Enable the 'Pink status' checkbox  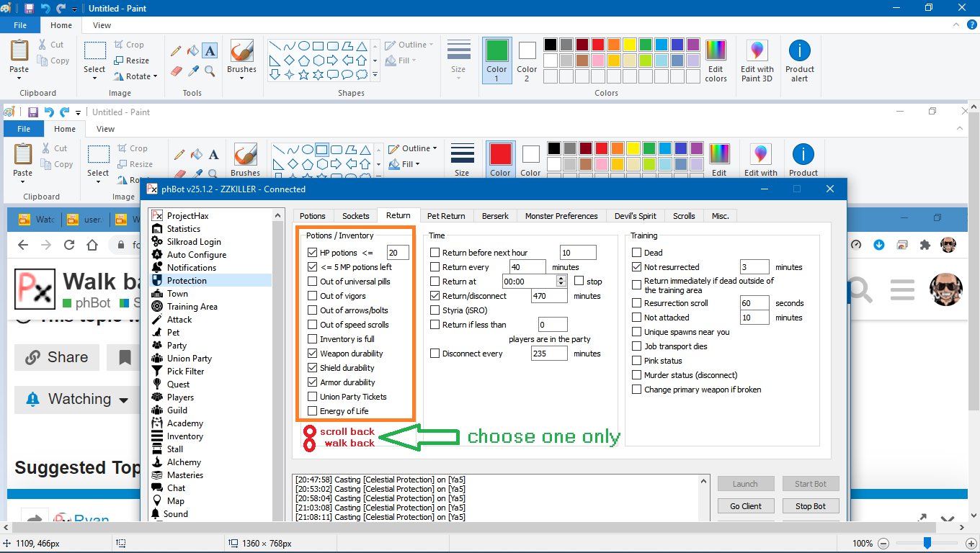click(x=636, y=361)
